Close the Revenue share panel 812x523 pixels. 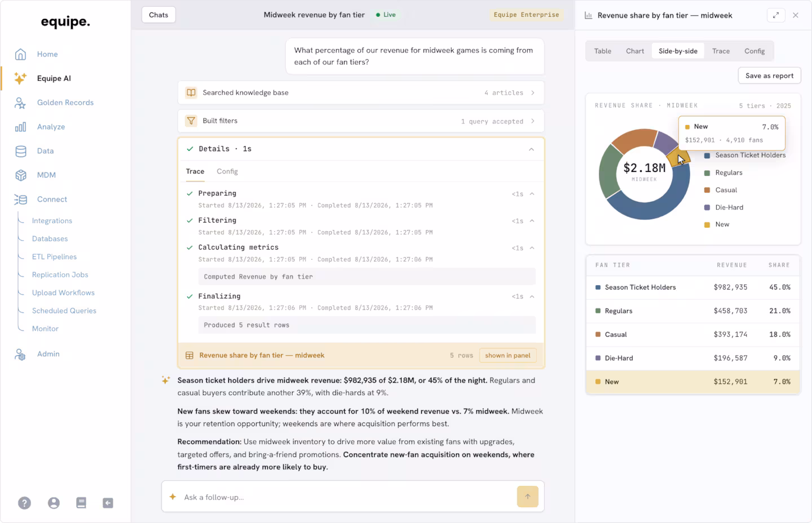pos(796,15)
